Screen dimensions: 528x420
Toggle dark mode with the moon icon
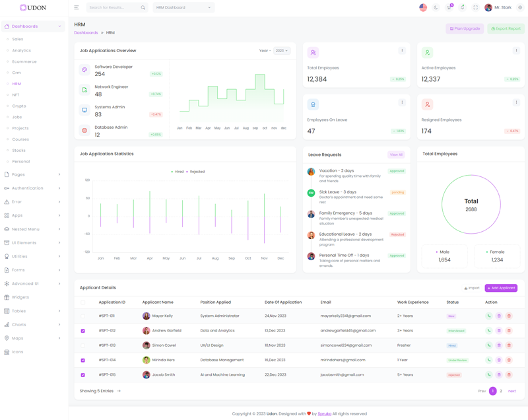436,8
